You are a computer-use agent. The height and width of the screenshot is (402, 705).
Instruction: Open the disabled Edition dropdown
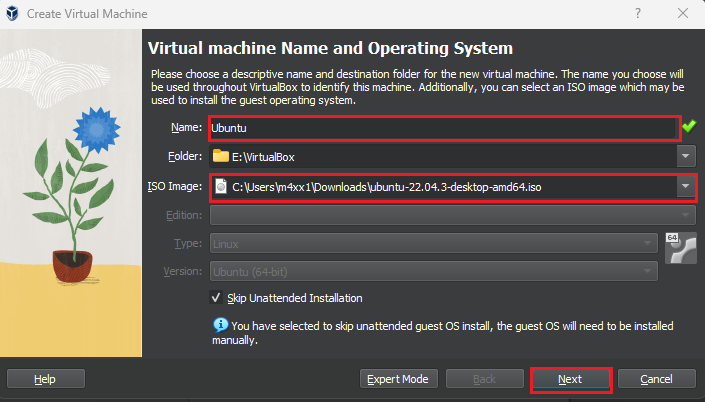(453, 215)
